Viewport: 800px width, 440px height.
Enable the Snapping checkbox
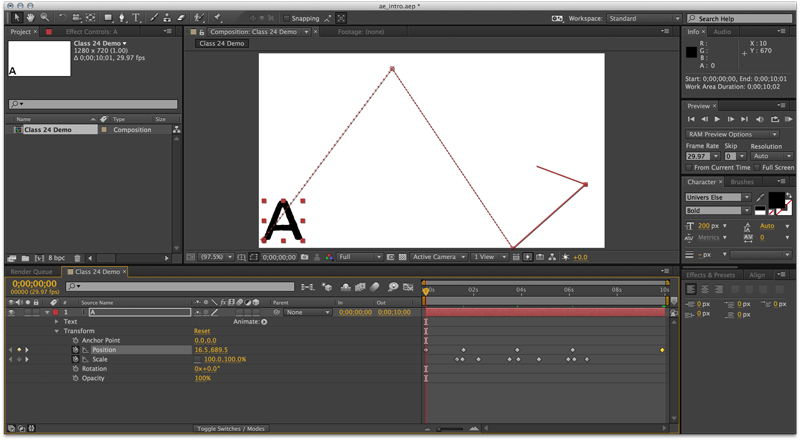coord(287,18)
